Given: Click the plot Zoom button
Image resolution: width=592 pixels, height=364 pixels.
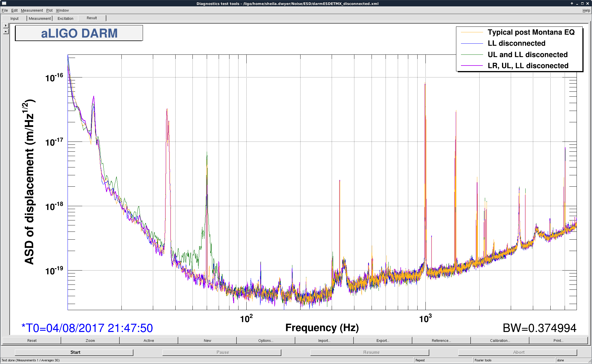Looking at the screenshot, I should 90,340.
